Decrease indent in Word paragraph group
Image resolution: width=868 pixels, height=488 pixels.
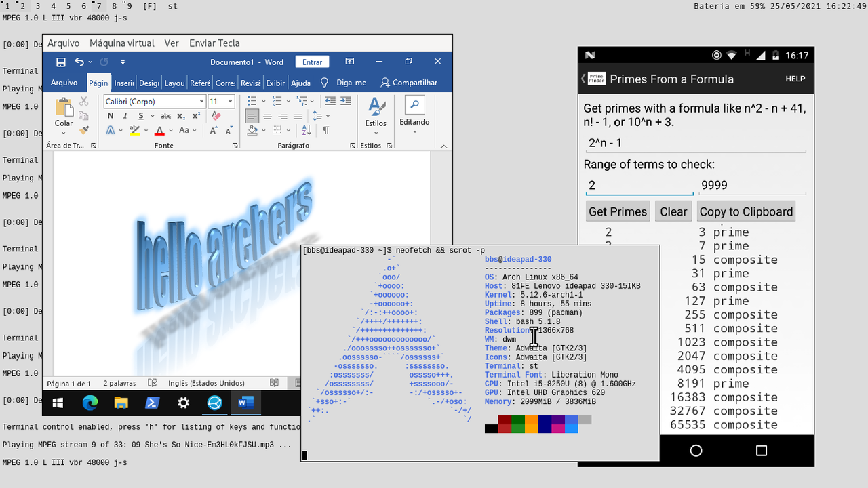pos(330,101)
